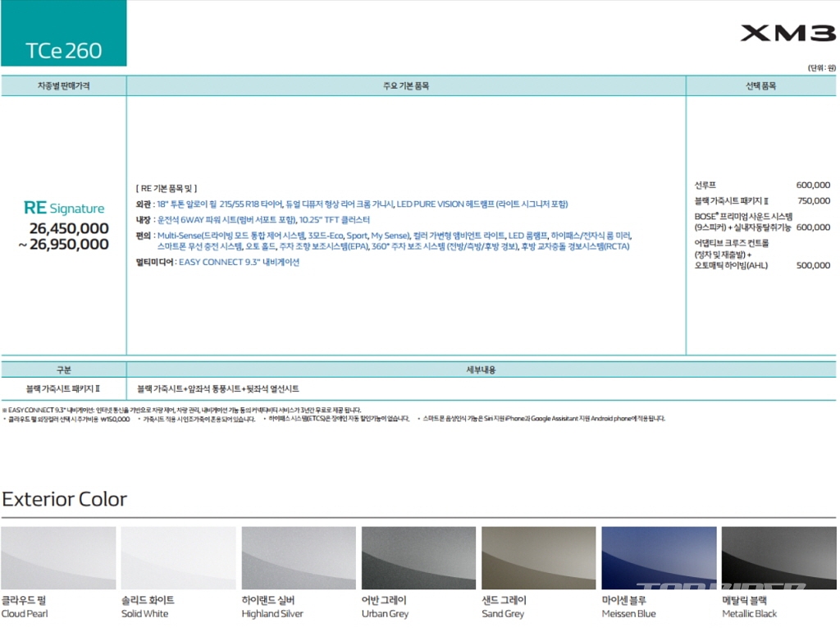Click the 블랙 가죽시트+앞좌석 통풍시트 detail text
This screenshot has width=840, height=628.
tap(217, 389)
